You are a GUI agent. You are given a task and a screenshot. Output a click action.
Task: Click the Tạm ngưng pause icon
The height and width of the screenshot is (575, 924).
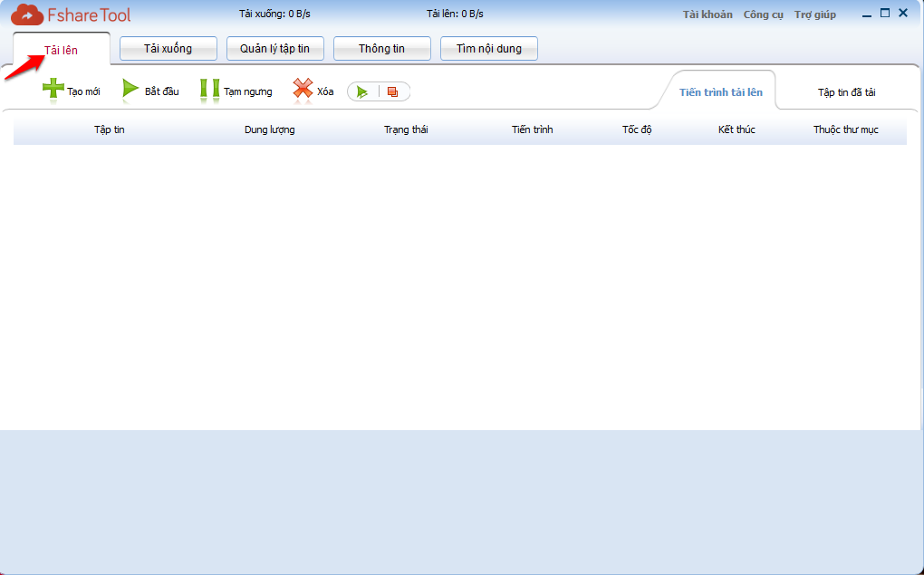pyautogui.click(x=209, y=89)
